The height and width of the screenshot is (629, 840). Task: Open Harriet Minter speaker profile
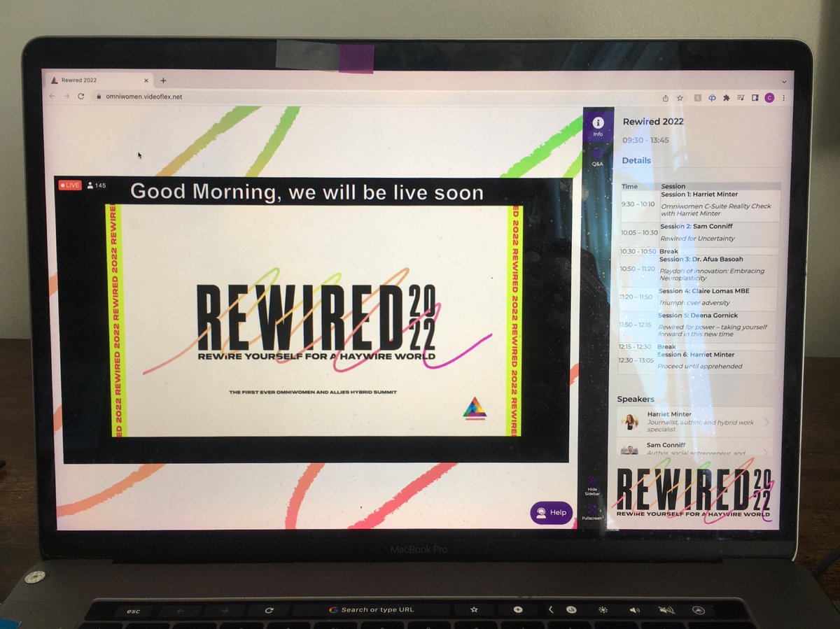click(x=695, y=421)
